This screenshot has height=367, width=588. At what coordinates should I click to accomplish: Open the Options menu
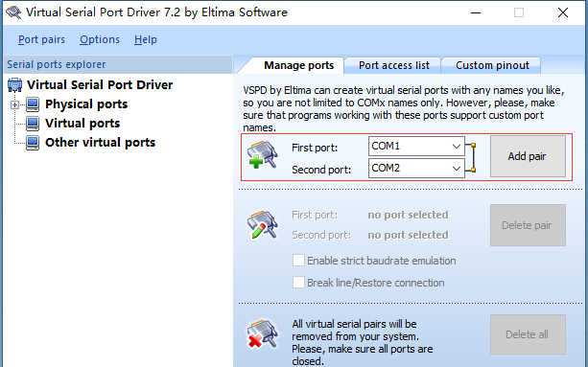(x=100, y=39)
